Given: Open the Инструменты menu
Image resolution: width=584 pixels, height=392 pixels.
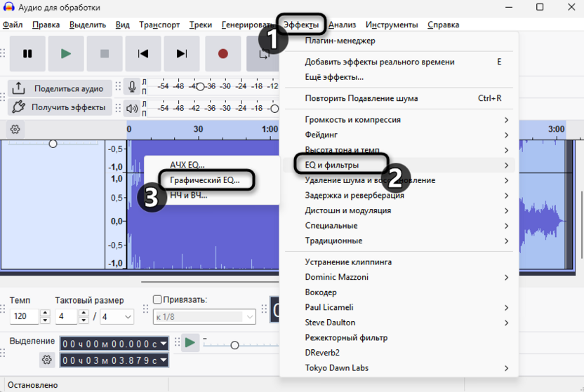Looking at the screenshot, I should [392, 25].
